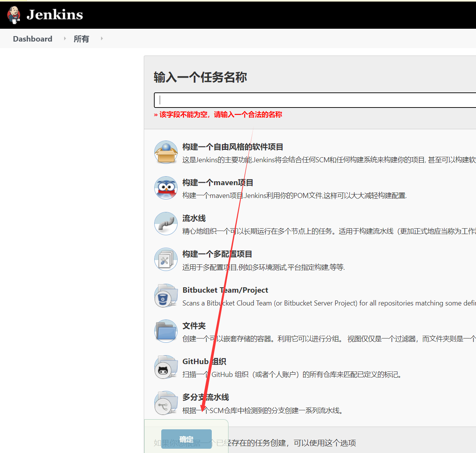Expand the arrow after 所有 breadcrumb
The width and height of the screenshot is (476, 453).
click(x=102, y=38)
